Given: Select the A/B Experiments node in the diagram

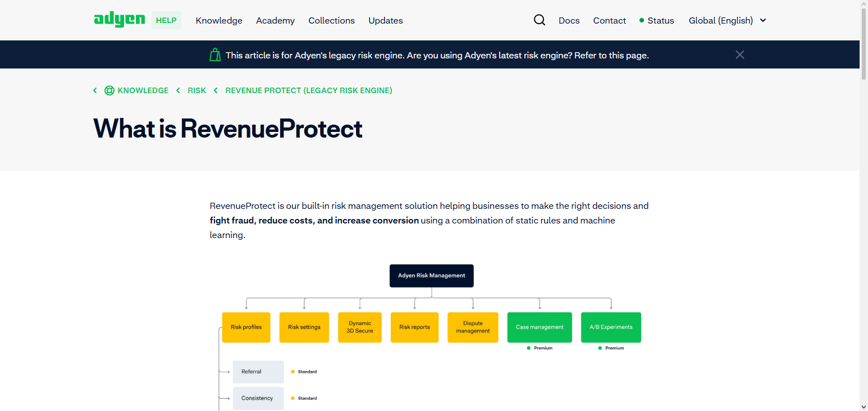Looking at the screenshot, I should (x=611, y=327).
